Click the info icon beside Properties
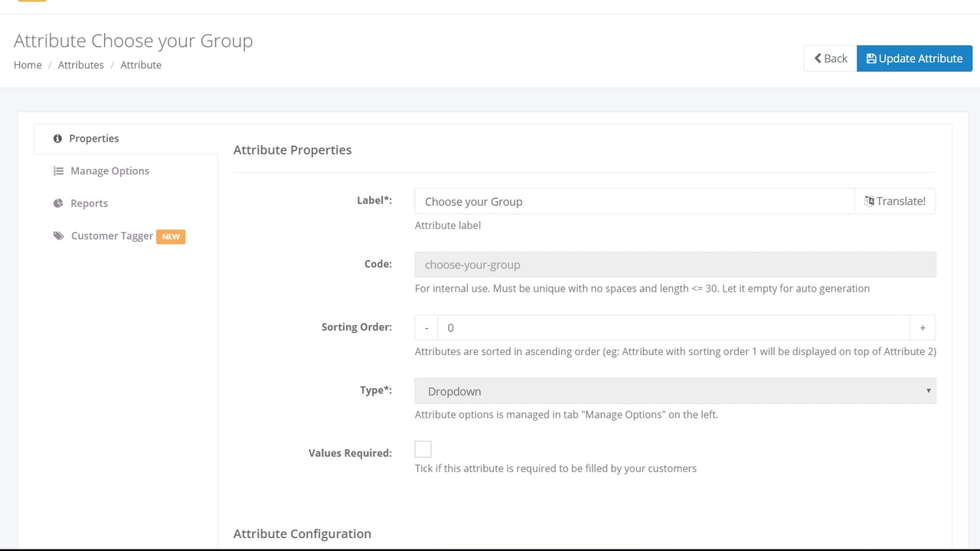This screenshot has height=551, width=980. 57,138
